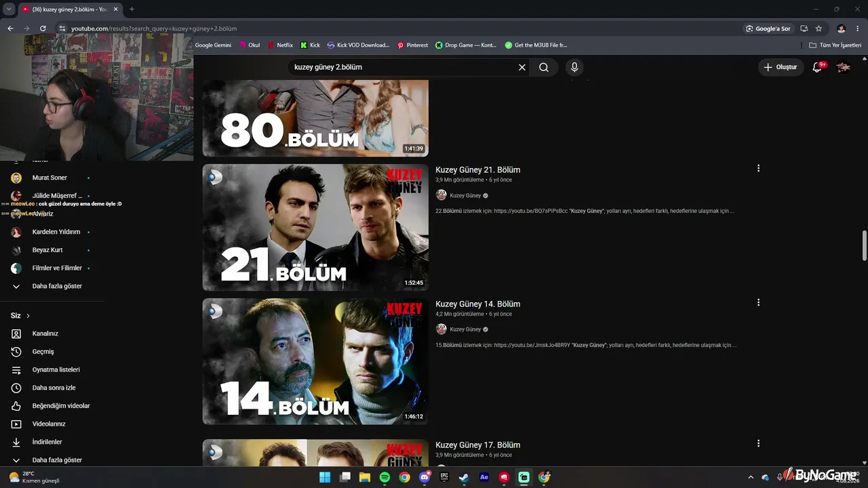The image size is (868, 488).
Task: Open more options for Kuzey Güney 17. Bölüm
Action: pyautogui.click(x=758, y=443)
